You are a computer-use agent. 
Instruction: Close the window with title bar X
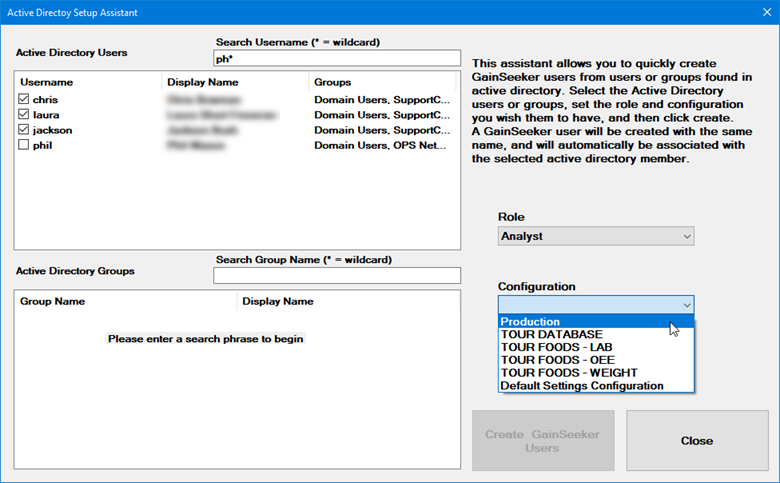(x=756, y=13)
